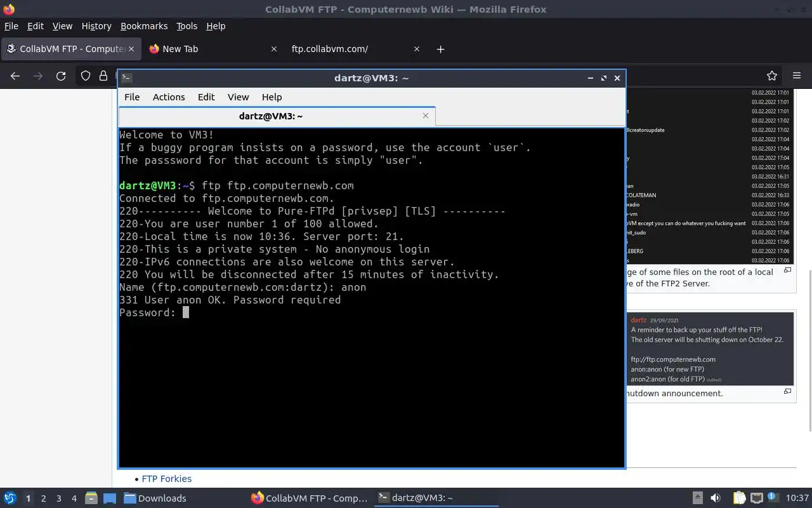The width and height of the screenshot is (812, 508).
Task: Maximize the terminal window
Action: click(x=603, y=78)
